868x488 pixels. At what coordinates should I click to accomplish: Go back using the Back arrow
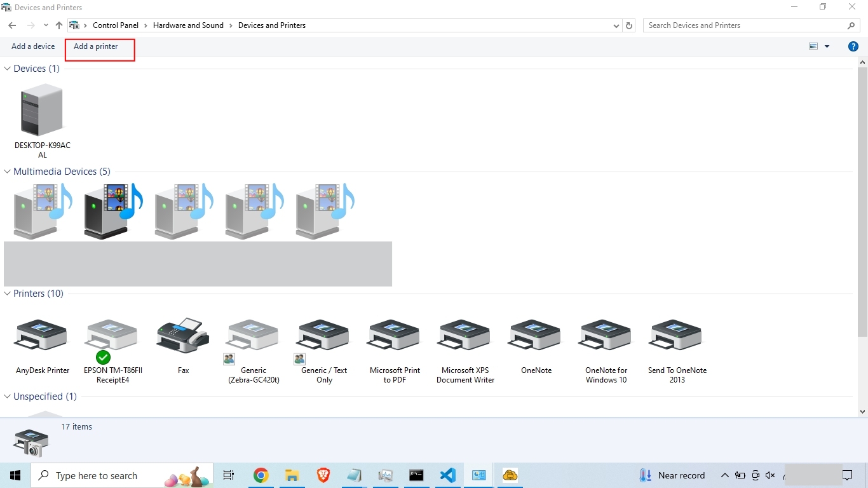pyautogui.click(x=12, y=25)
